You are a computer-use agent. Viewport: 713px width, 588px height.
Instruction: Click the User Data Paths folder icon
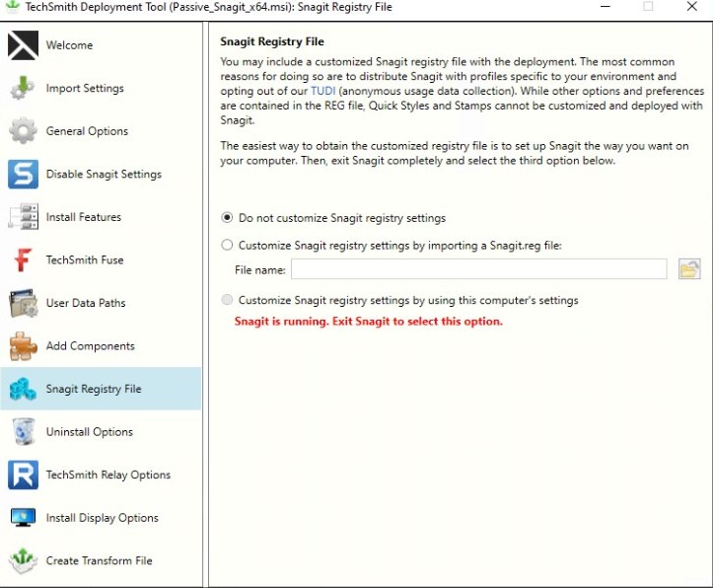[x=23, y=303]
